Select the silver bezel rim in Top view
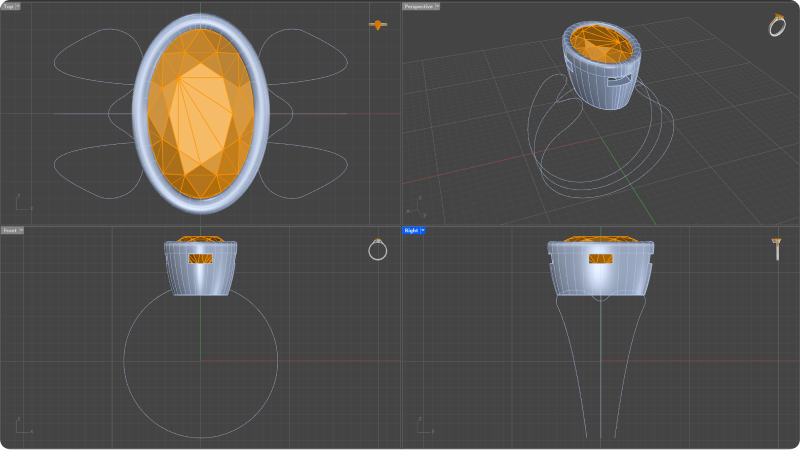Screen dimensions: 800x450 point(141,112)
